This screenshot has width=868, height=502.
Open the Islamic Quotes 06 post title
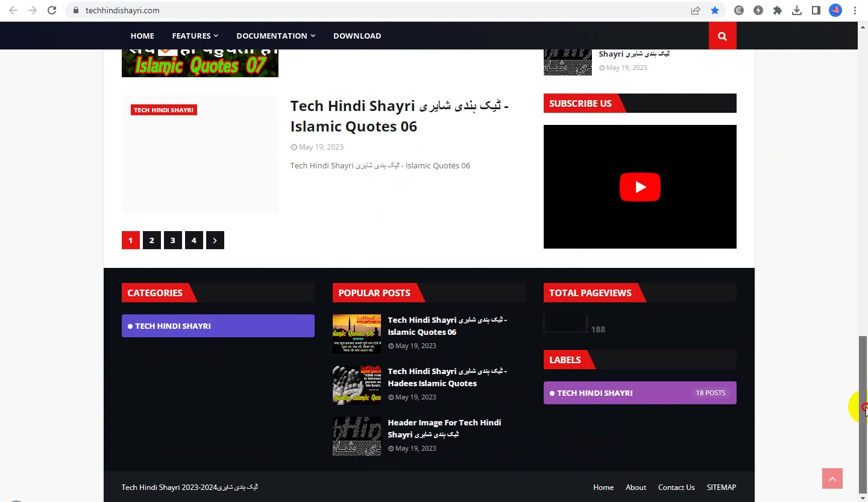(400, 116)
